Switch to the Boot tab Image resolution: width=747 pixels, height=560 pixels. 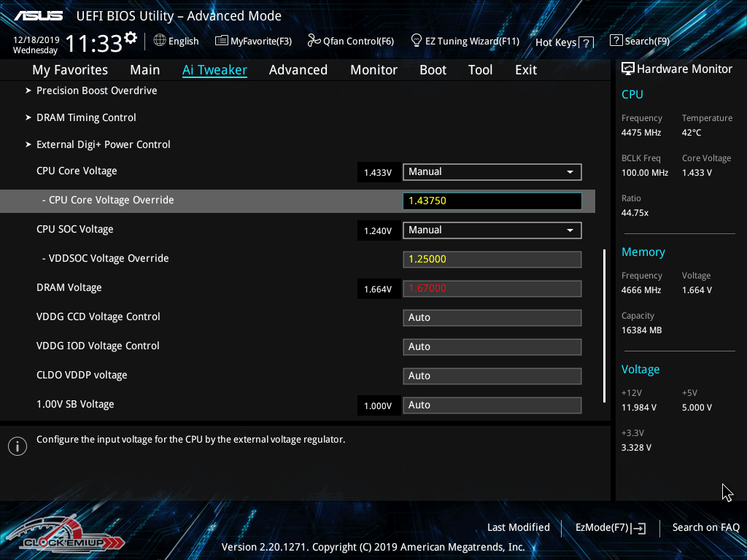(x=433, y=70)
